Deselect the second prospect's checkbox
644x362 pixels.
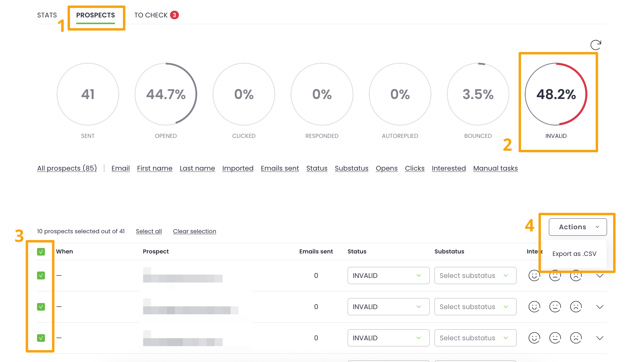click(41, 307)
